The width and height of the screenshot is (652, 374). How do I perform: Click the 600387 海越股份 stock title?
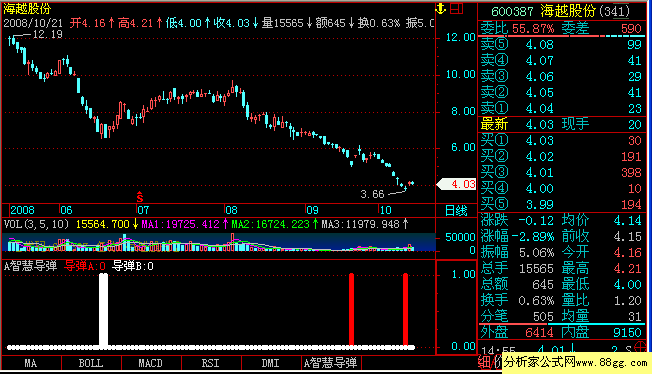point(561,11)
